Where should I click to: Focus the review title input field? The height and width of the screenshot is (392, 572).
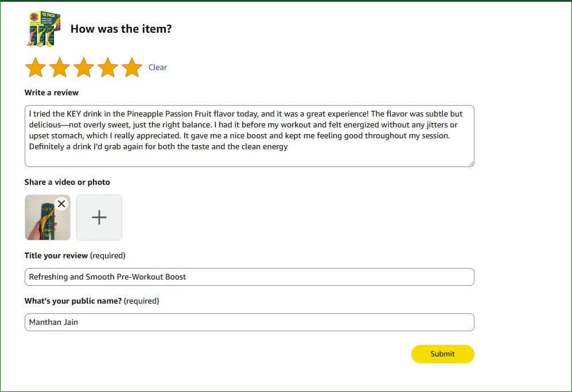[x=250, y=277]
